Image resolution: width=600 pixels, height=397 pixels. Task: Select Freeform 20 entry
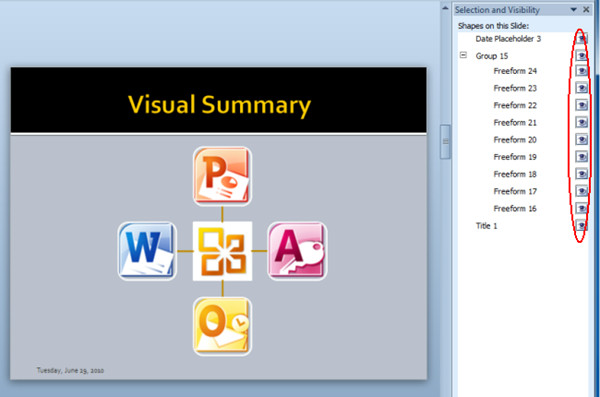[x=515, y=140]
